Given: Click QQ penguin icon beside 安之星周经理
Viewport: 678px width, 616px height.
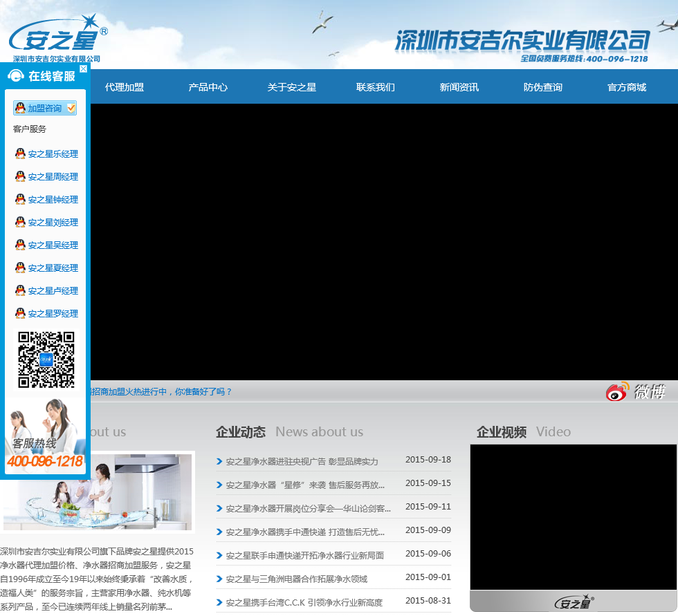Looking at the screenshot, I should click(20, 176).
